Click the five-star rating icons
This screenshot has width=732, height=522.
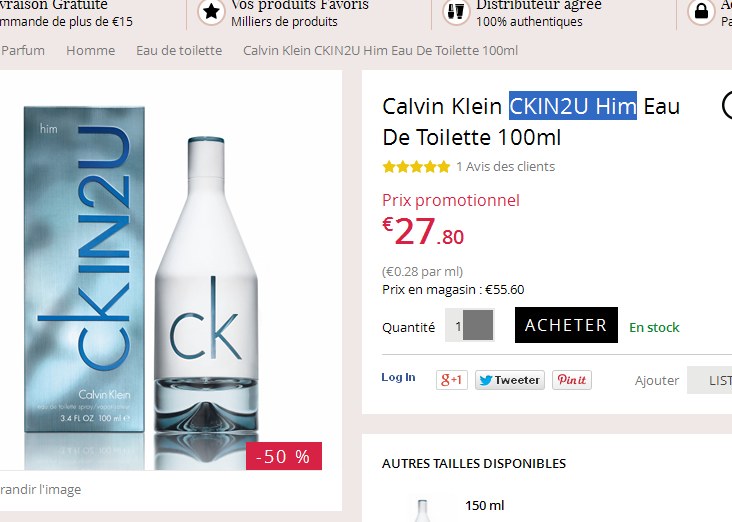(x=416, y=167)
